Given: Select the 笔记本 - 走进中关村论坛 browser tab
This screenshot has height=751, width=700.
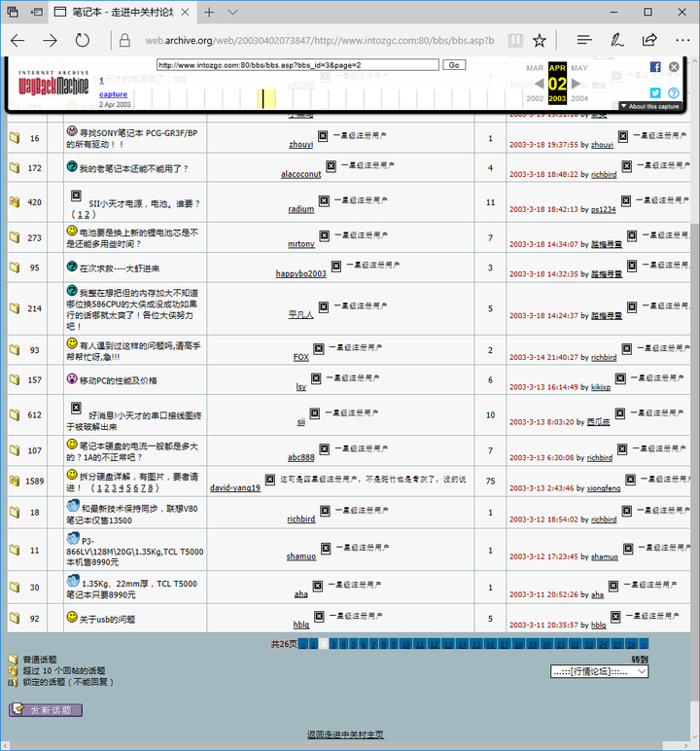Looking at the screenshot, I should tap(126, 13).
